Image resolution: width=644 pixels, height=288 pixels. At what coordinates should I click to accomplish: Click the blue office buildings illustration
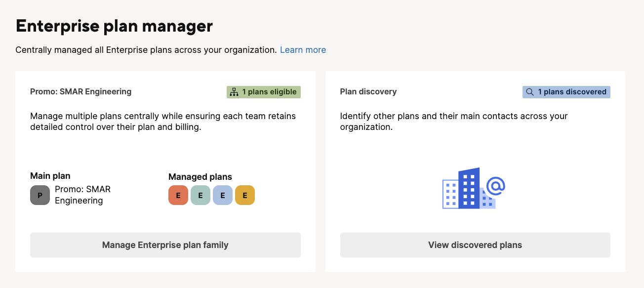(x=464, y=189)
